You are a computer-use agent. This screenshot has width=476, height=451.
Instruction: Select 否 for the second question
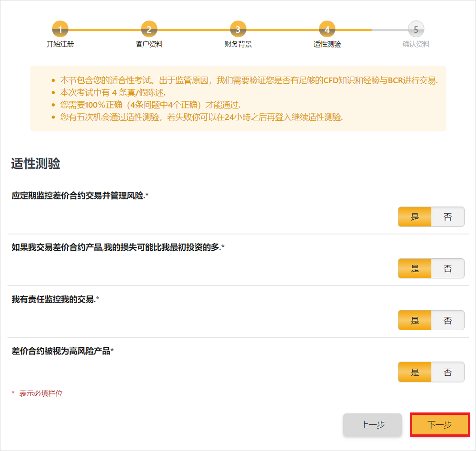click(x=448, y=268)
